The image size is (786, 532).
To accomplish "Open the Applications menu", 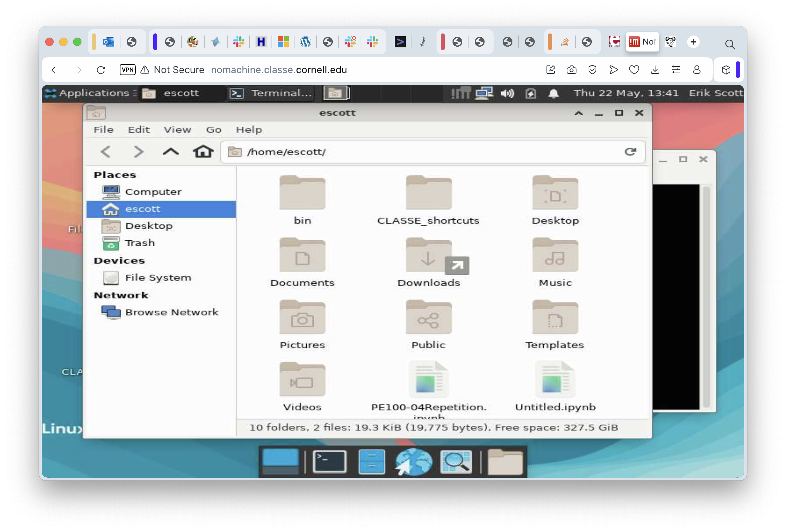I will tap(90, 93).
